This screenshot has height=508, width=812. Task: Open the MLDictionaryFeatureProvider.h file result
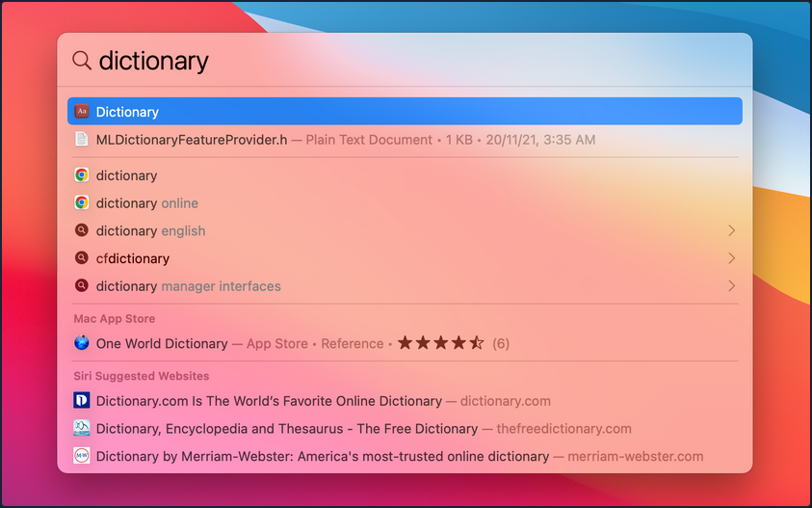click(x=405, y=140)
